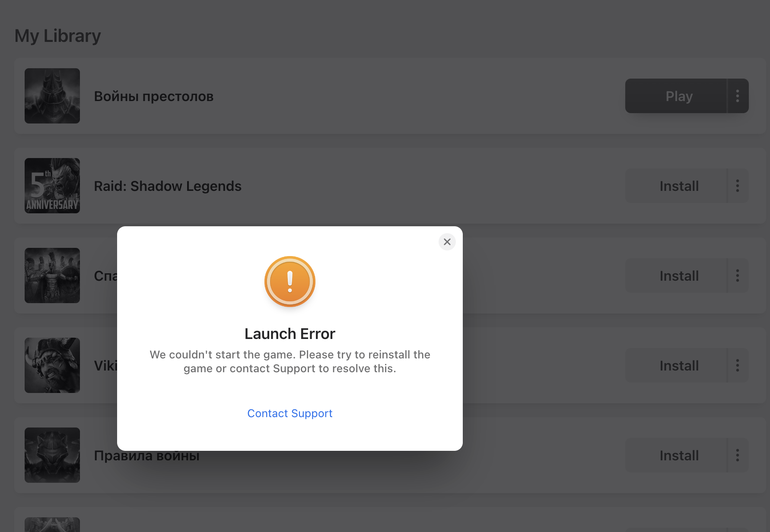770x532 pixels.
Task: Open more options for Войны престолов
Action: (x=738, y=96)
